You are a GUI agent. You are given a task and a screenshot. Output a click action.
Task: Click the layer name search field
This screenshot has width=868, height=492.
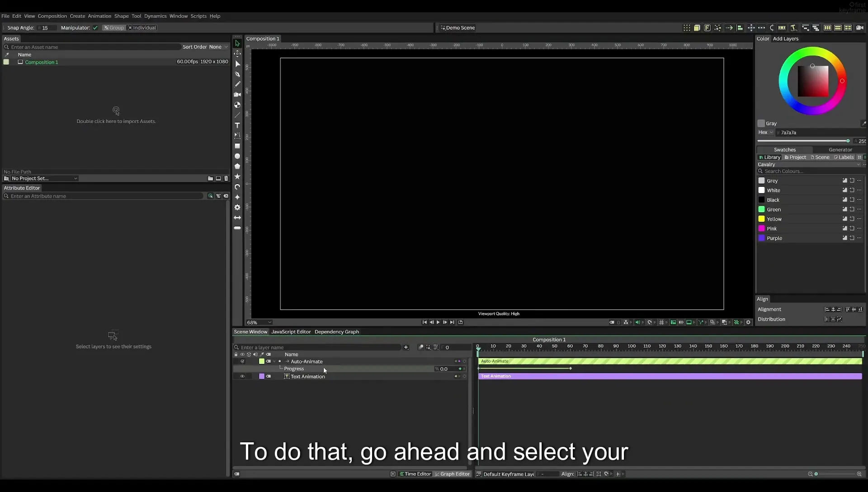pos(320,347)
